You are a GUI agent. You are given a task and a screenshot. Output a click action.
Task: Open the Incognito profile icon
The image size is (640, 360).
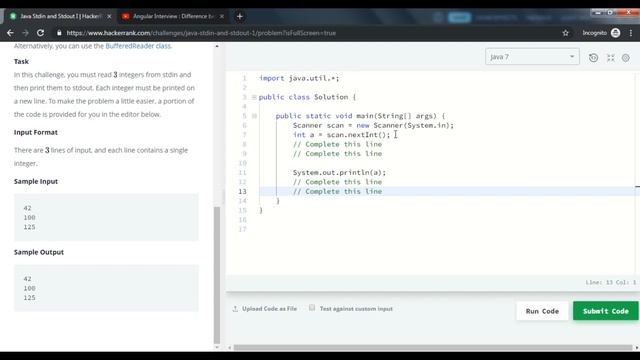pyautogui.click(x=616, y=33)
